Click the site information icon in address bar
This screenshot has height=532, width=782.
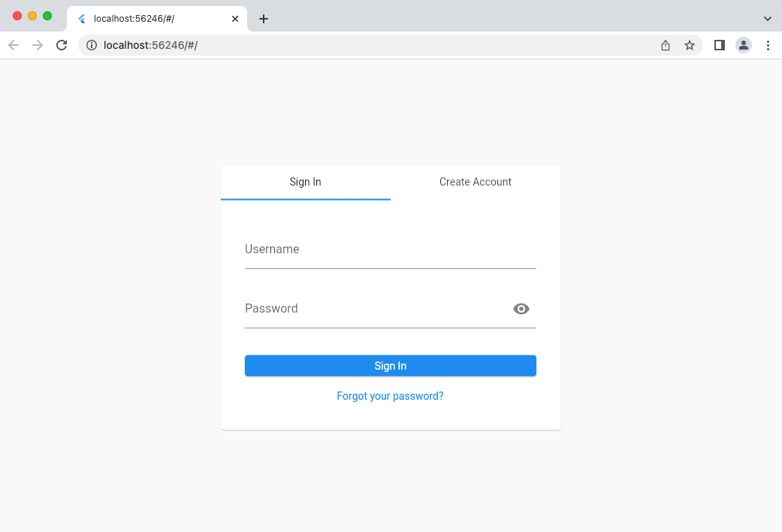click(91, 45)
